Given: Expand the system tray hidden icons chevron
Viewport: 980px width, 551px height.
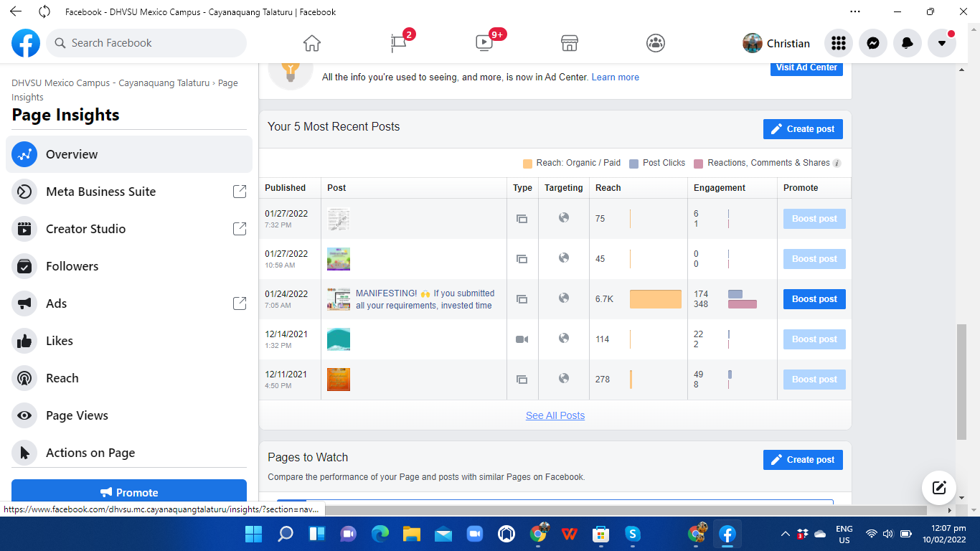Looking at the screenshot, I should tap(786, 534).
